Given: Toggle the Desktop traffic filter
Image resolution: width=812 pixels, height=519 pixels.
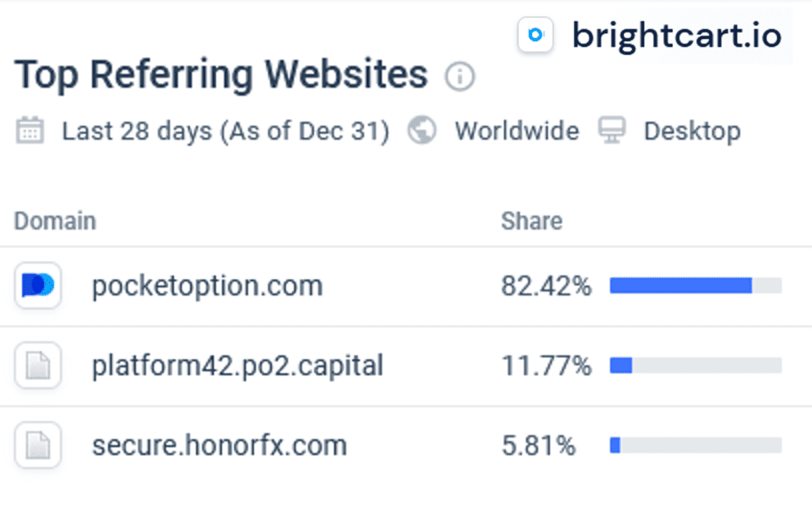Looking at the screenshot, I should point(692,130).
